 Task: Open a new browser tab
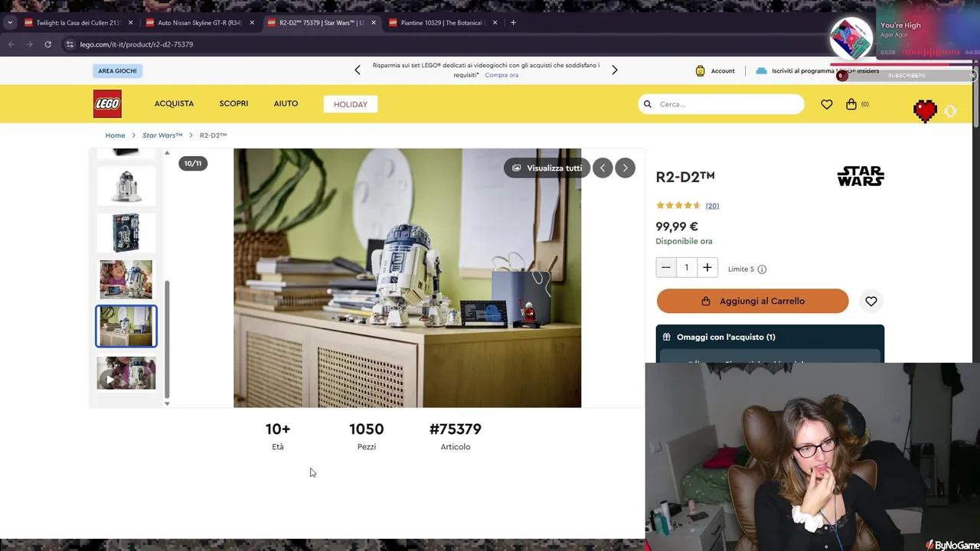513,22
